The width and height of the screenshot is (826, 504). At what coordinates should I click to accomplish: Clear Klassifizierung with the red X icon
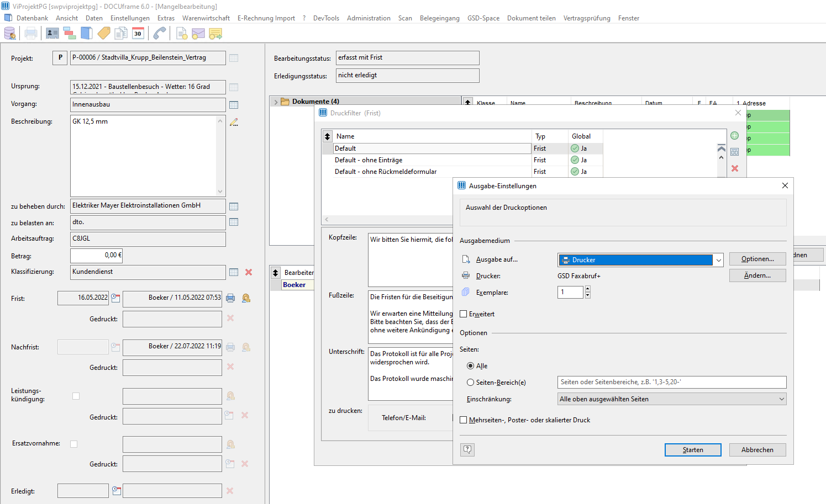(x=249, y=272)
